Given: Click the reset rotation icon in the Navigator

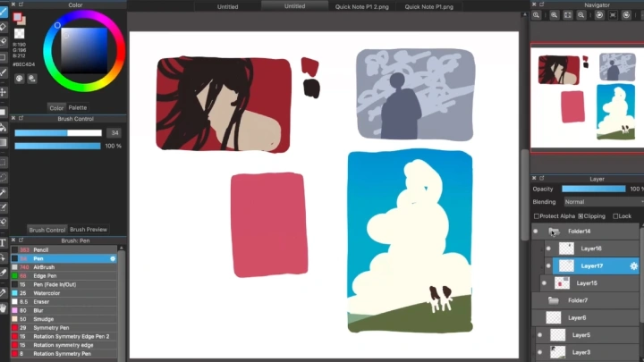Looking at the screenshot, I should tap(613, 15).
